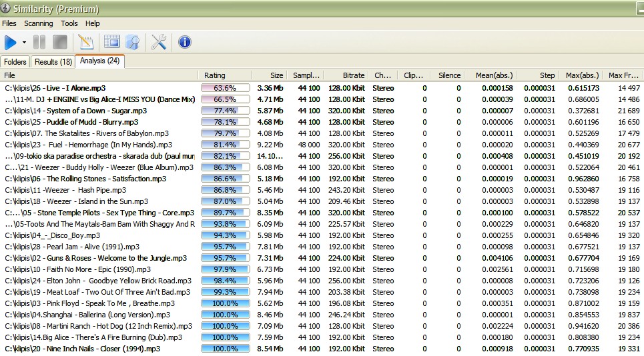Viewport: 644px width, 356px height.
Task: Click the 66.5% rating bar
Action: pyautogui.click(x=225, y=99)
